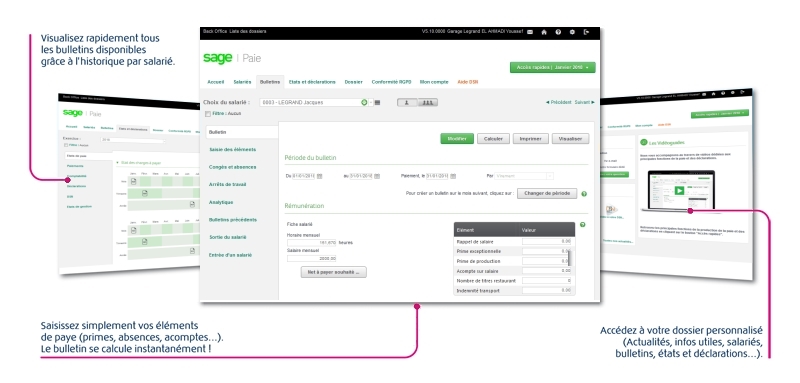Click the green help icon beside Changer de période
Screen dimensions: 800x383
[x=584, y=194]
